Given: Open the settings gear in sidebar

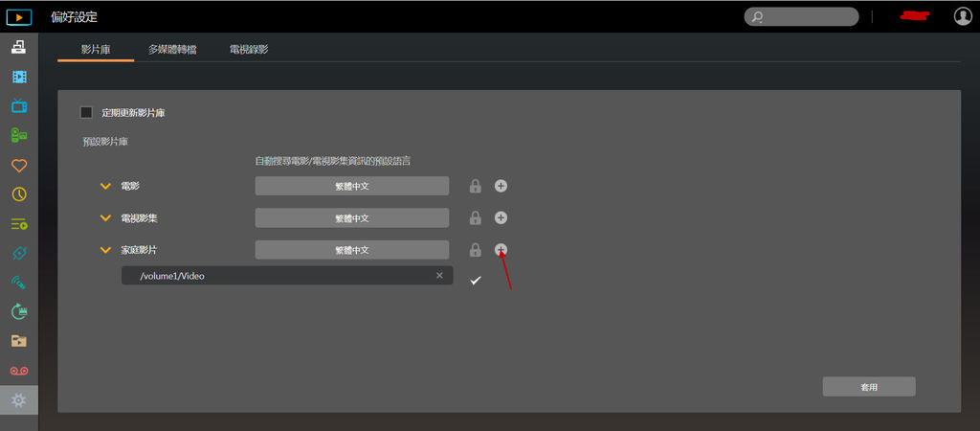Looking at the screenshot, I should [x=19, y=399].
